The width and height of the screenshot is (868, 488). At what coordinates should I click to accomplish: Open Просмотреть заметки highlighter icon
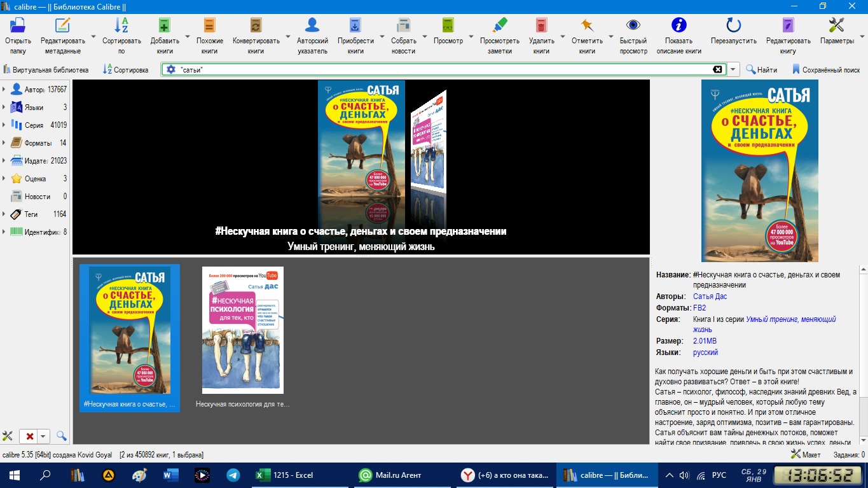click(500, 25)
